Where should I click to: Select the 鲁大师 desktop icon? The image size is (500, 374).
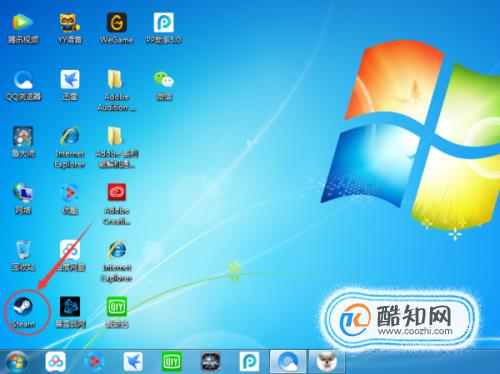coord(23,142)
